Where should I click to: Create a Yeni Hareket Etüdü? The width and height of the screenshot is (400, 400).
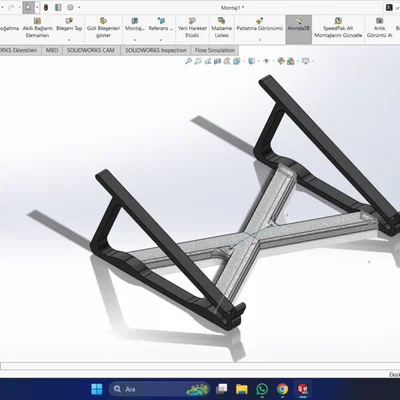(192, 28)
